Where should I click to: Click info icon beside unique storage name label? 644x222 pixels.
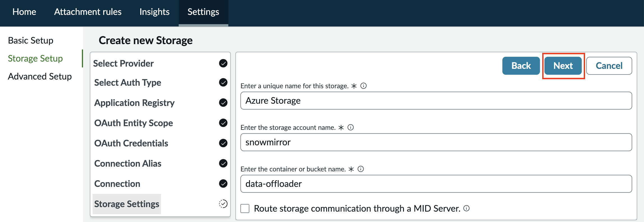point(364,86)
